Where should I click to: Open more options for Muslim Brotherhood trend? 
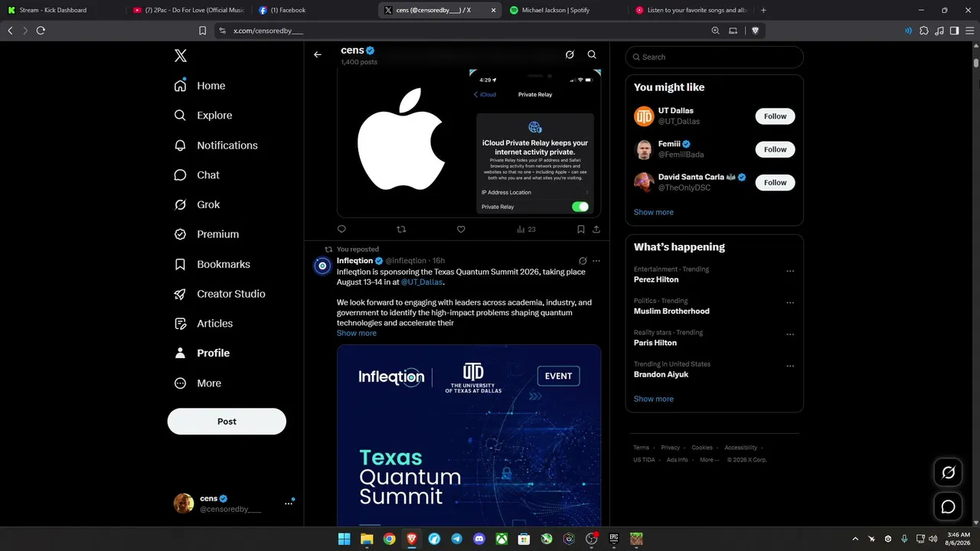(x=790, y=302)
